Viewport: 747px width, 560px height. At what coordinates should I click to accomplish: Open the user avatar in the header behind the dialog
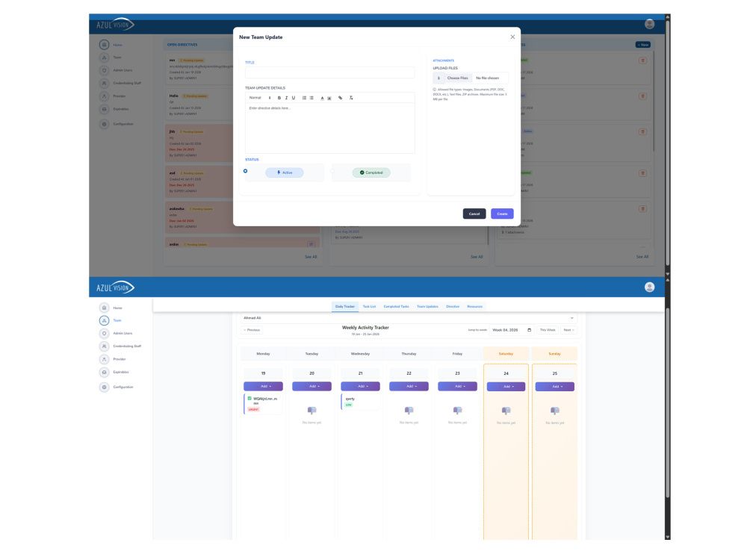coord(649,24)
